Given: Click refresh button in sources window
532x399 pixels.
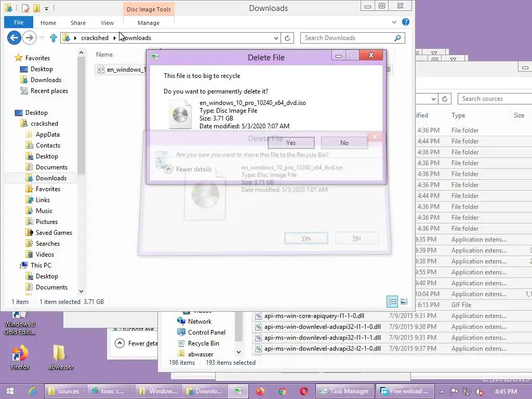Looking at the screenshot, I should [445, 99].
